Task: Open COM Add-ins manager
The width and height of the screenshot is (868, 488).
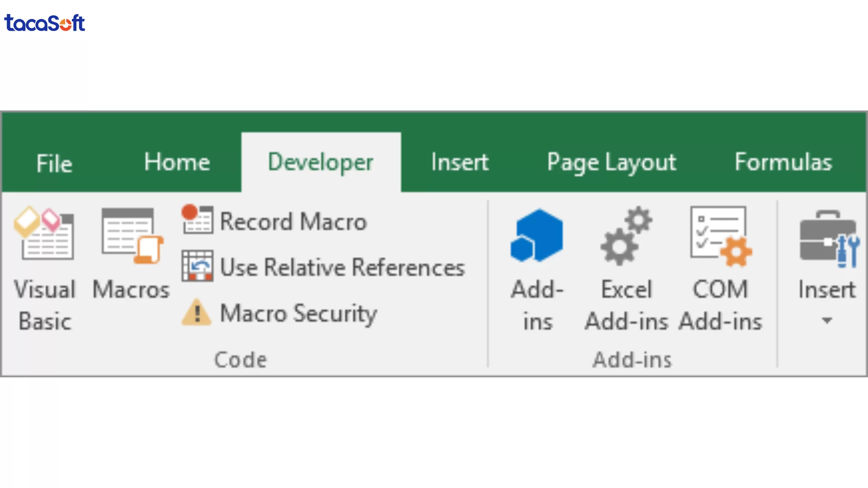Action: 719,236
